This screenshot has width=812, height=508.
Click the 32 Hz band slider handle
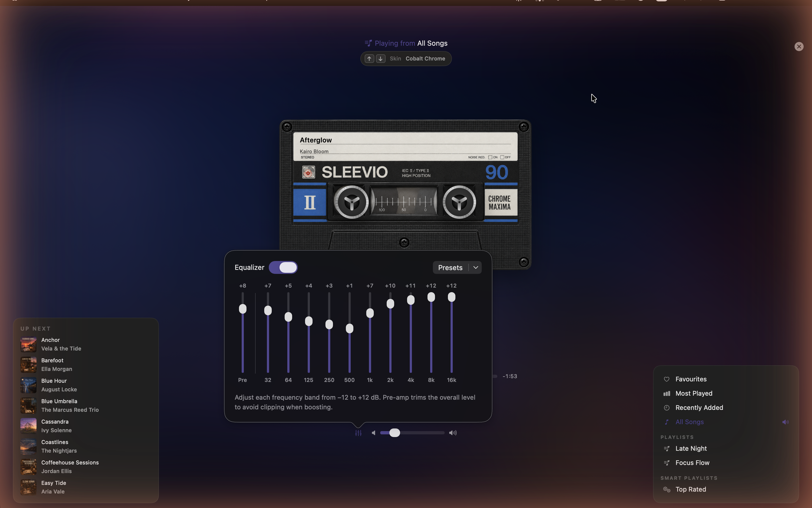click(x=268, y=311)
